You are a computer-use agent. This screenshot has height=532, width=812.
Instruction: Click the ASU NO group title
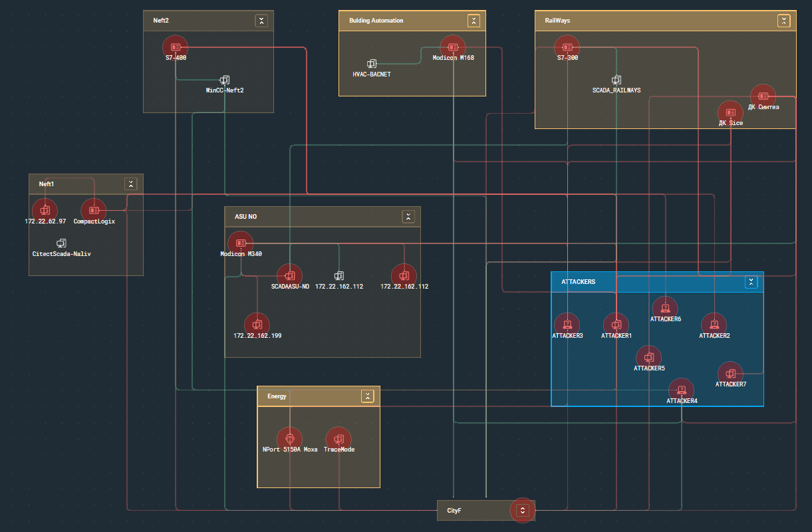[246, 217]
